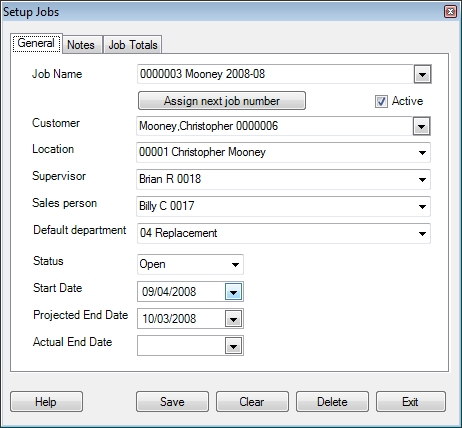
Task: Switch to the Job Totals tab
Action: pos(133,45)
